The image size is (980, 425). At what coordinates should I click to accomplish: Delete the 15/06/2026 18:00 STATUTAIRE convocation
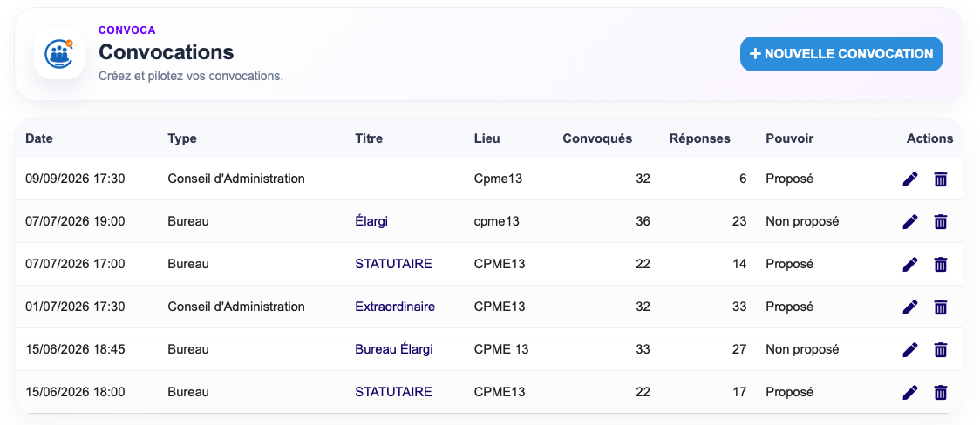tap(940, 393)
